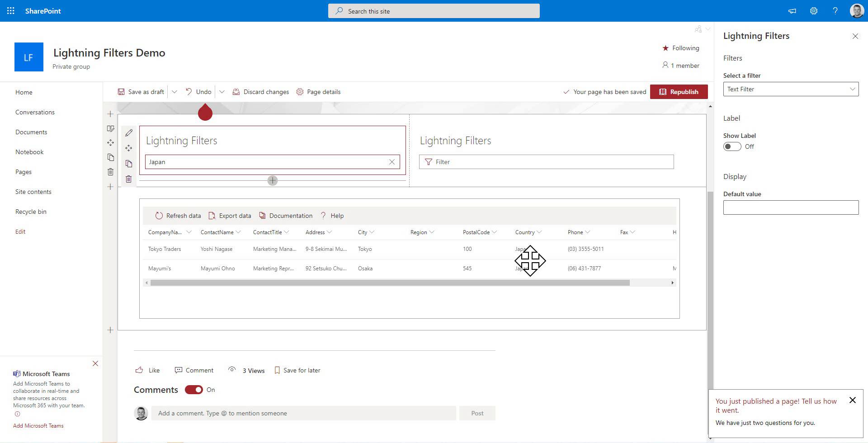Viewport: 868px width, 443px height.
Task: Toggle the Show Label switch
Action: pos(732,146)
